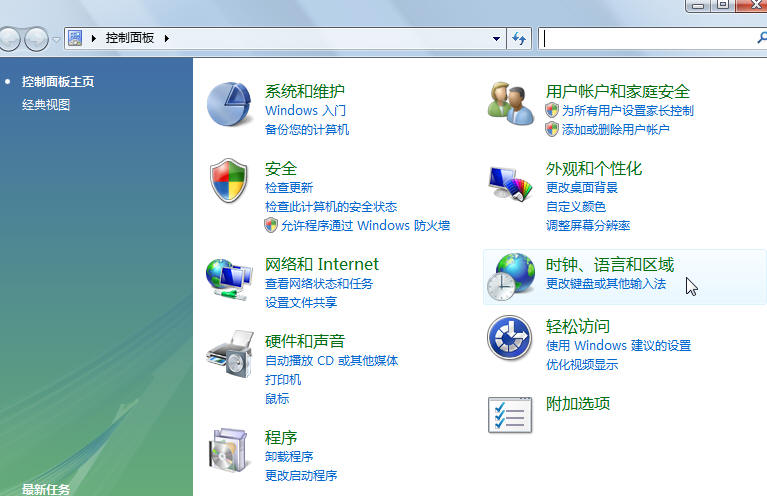This screenshot has height=496, width=767.
Task: Click 使用 Windows 建议的设置 link
Action: pos(618,345)
